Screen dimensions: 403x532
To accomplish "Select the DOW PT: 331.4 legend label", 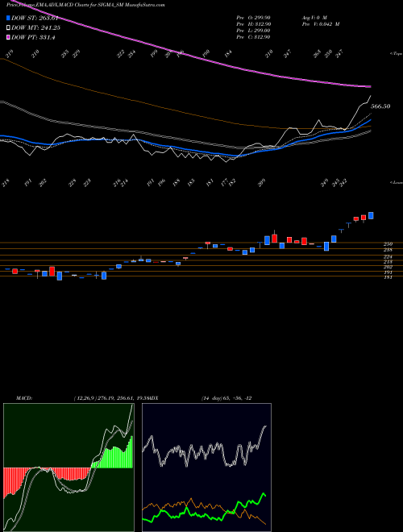I will (32, 37).
